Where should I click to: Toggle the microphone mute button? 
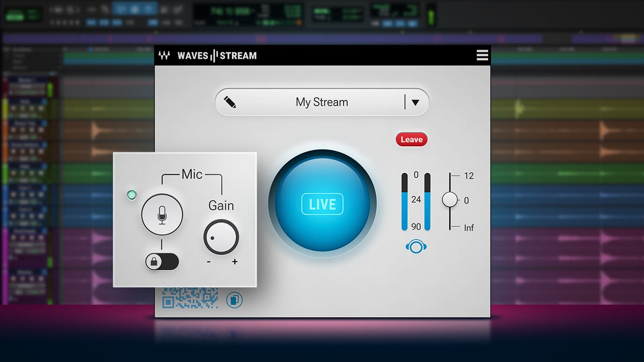pos(162,215)
